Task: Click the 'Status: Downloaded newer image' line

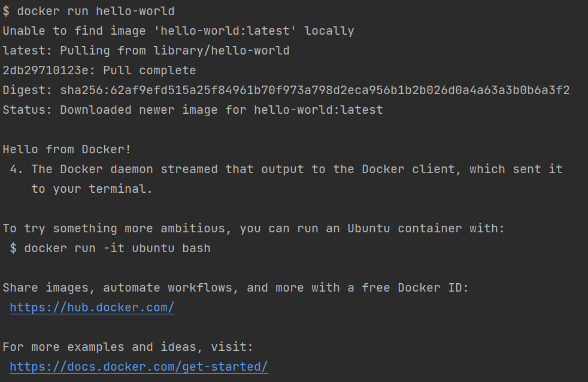Action: (193, 110)
